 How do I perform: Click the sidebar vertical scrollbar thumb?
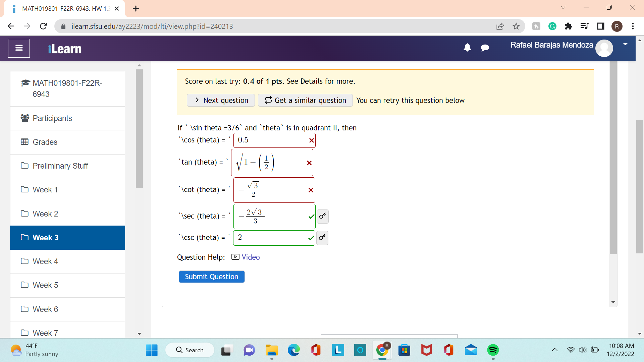click(140, 128)
